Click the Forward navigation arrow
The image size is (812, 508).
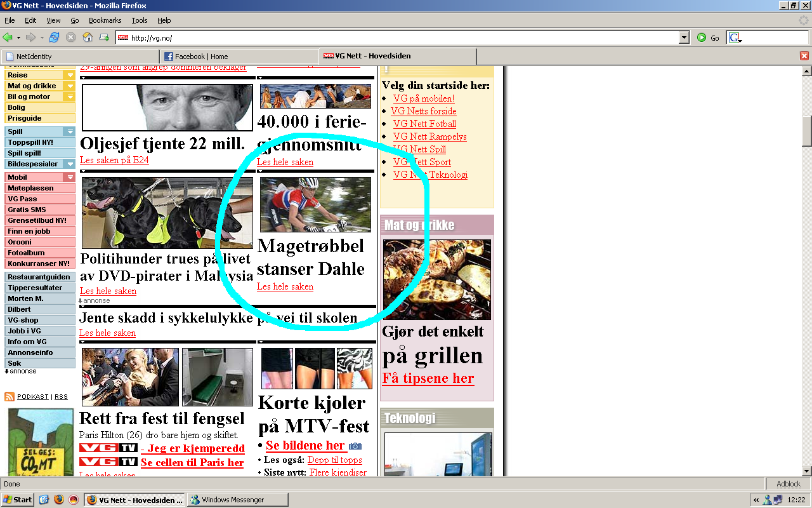(30, 37)
